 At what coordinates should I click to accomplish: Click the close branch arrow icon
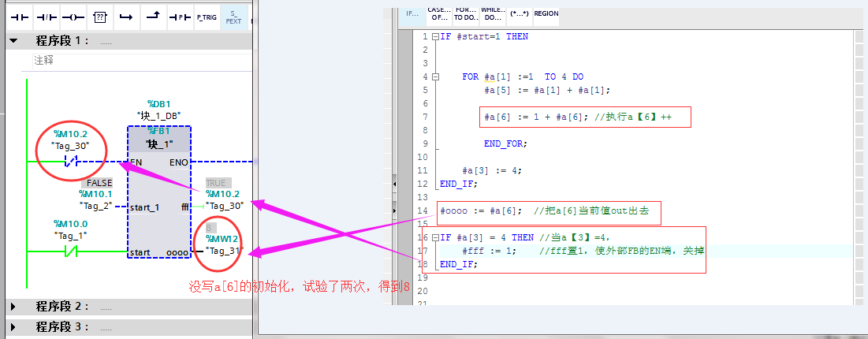153,16
